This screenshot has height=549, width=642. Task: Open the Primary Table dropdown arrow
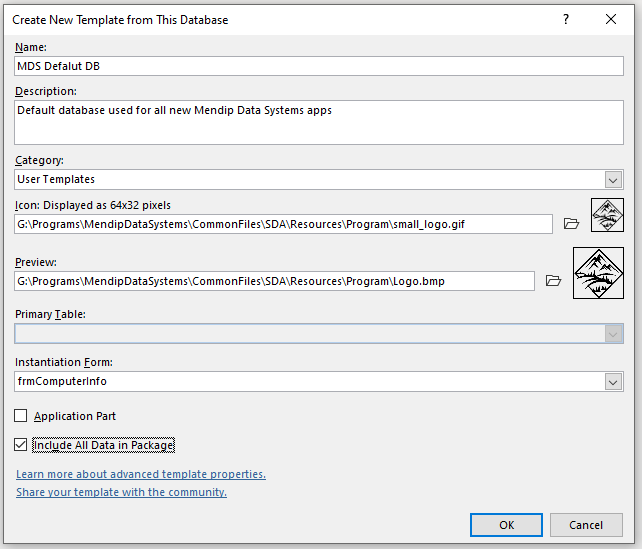point(613,334)
